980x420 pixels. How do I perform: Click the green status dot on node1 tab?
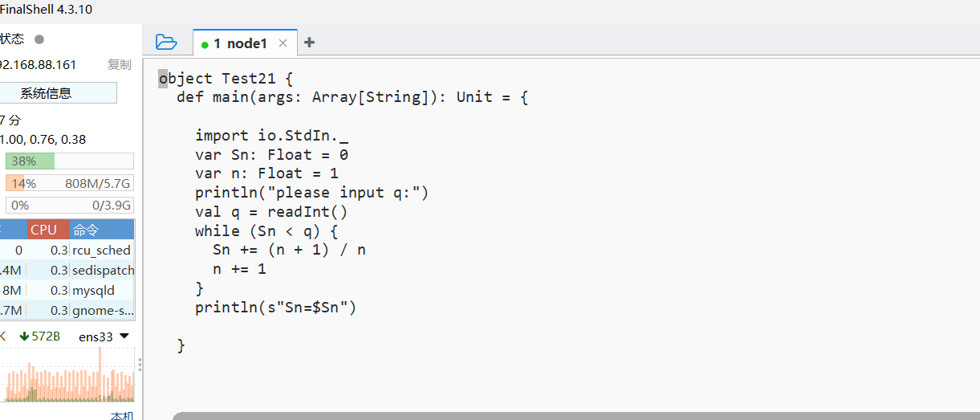pyautogui.click(x=205, y=45)
